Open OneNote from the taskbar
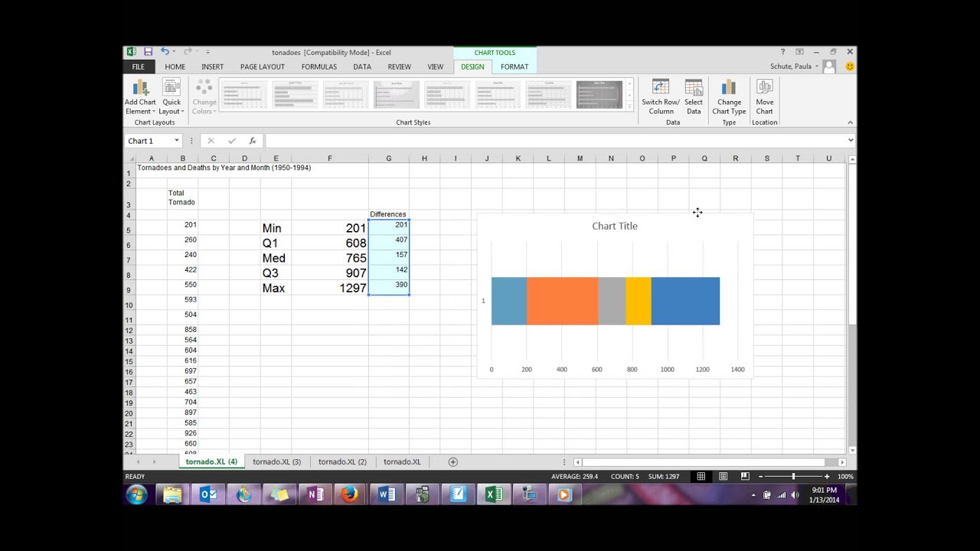Image resolution: width=980 pixels, height=551 pixels. coord(315,494)
